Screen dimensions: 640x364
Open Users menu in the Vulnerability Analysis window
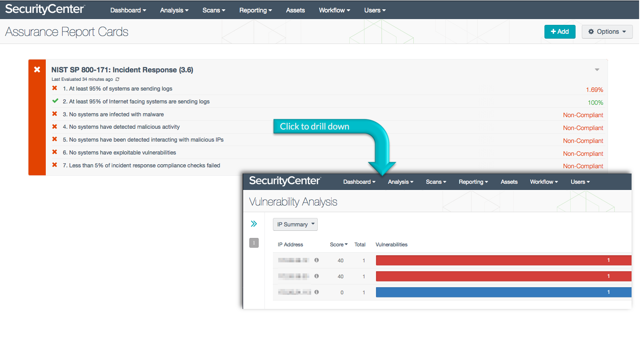click(580, 182)
